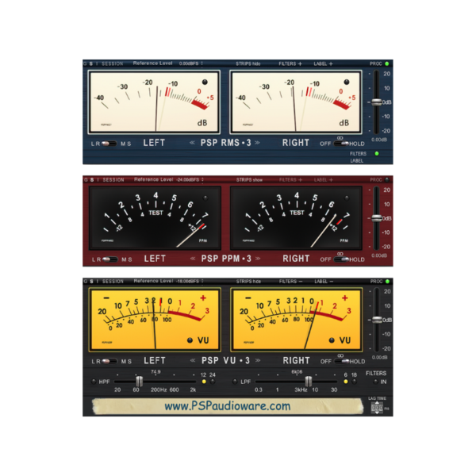
Task: Expand LABEL + on the RMS plugin header
Action: (324, 63)
